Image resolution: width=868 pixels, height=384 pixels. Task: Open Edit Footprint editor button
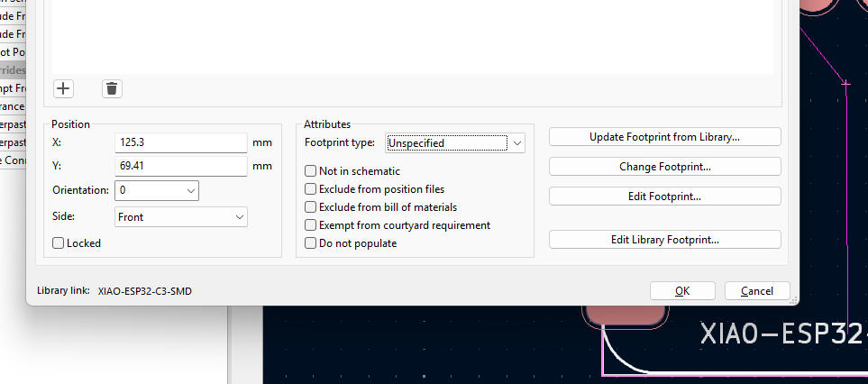coord(664,197)
